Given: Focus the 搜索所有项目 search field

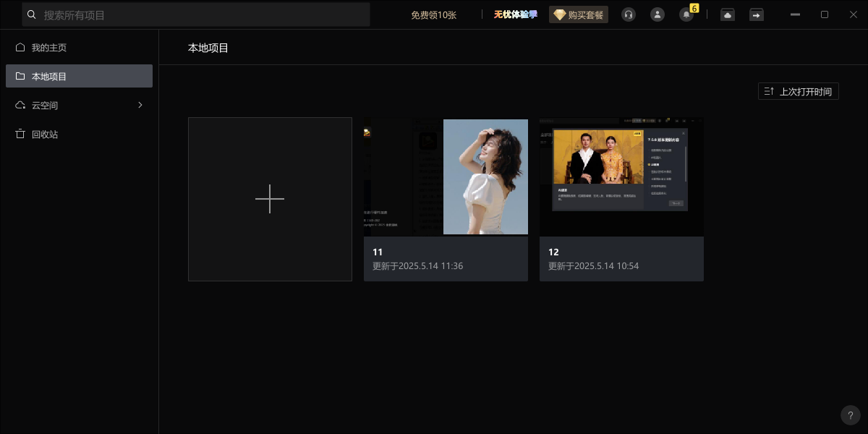Looking at the screenshot, I should click(x=196, y=14).
